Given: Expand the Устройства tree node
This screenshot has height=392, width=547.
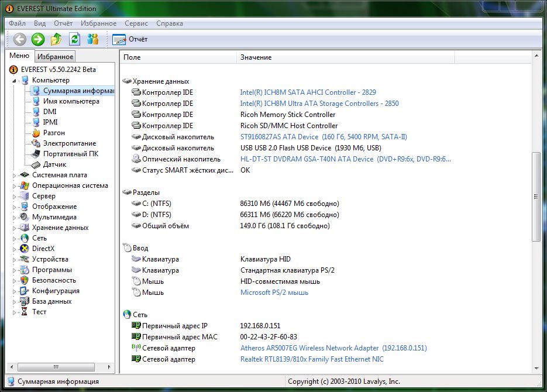Looking at the screenshot, I should 14,259.
